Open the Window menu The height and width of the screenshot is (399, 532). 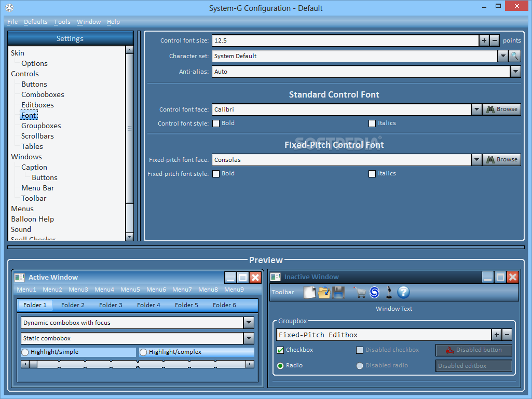89,22
